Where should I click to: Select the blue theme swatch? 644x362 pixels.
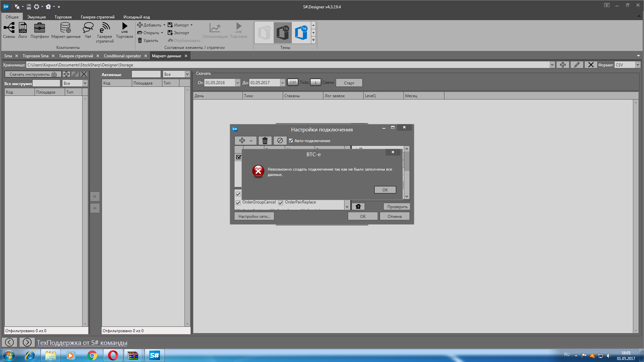tap(301, 33)
